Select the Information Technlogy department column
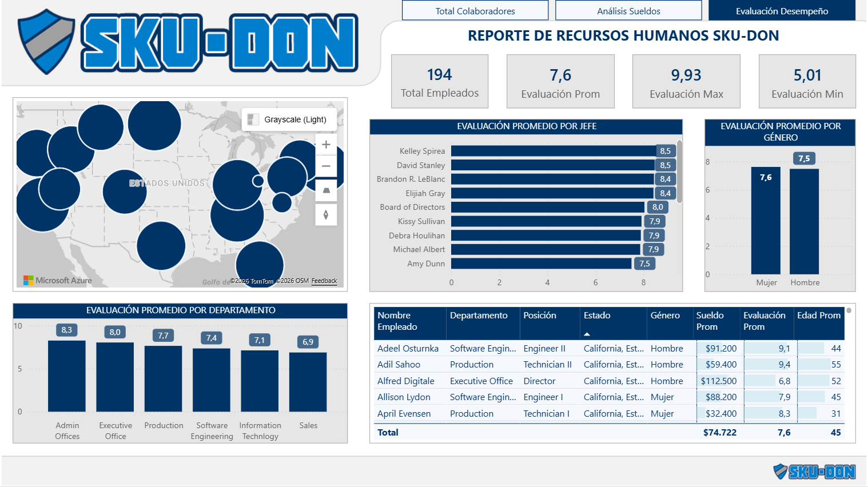This screenshot has width=868, height=487. [260, 381]
